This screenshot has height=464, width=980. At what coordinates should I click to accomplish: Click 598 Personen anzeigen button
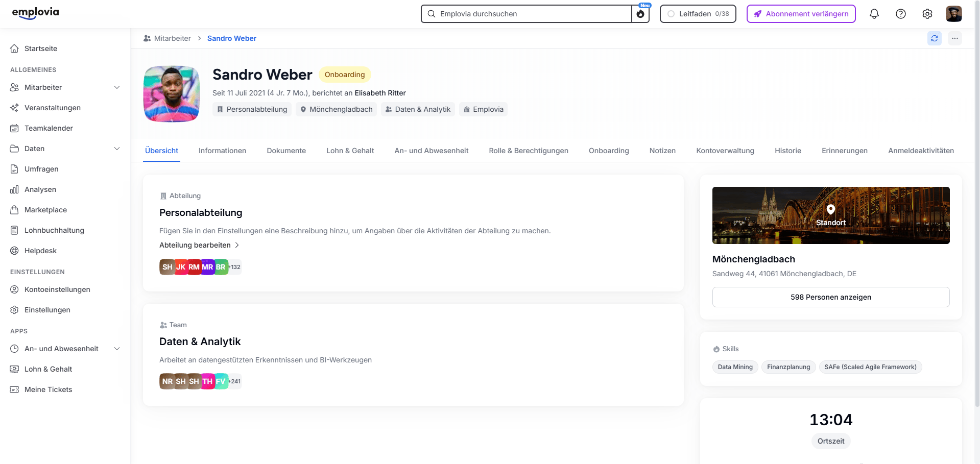[x=831, y=297]
